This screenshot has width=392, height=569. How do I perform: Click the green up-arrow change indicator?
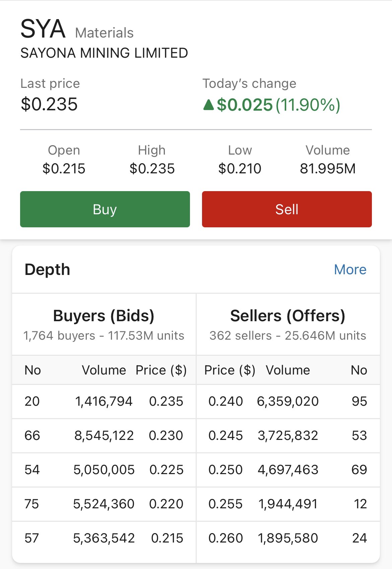[208, 105]
